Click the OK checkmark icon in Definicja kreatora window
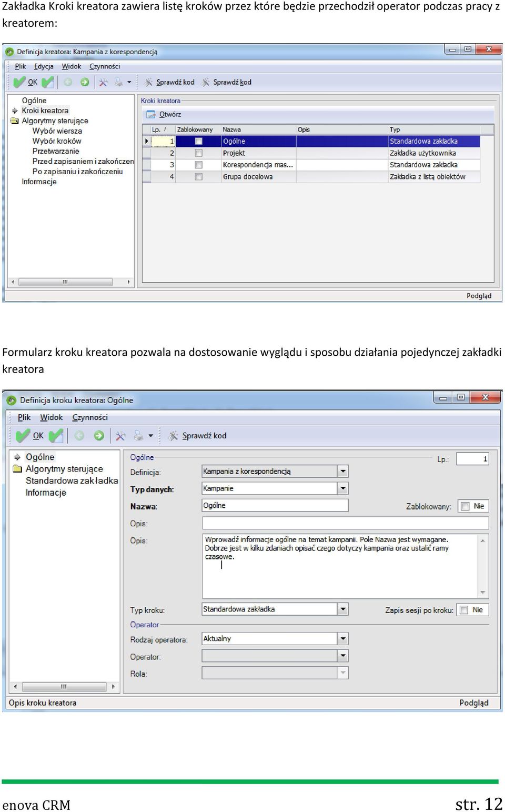The width and height of the screenshot is (505, 812). click(19, 82)
